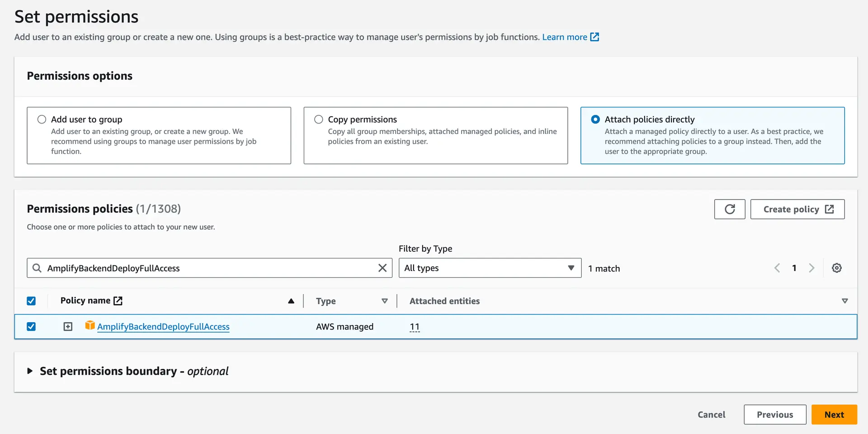
Task: Click the Cancel button
Action: (x=711, y=415)
